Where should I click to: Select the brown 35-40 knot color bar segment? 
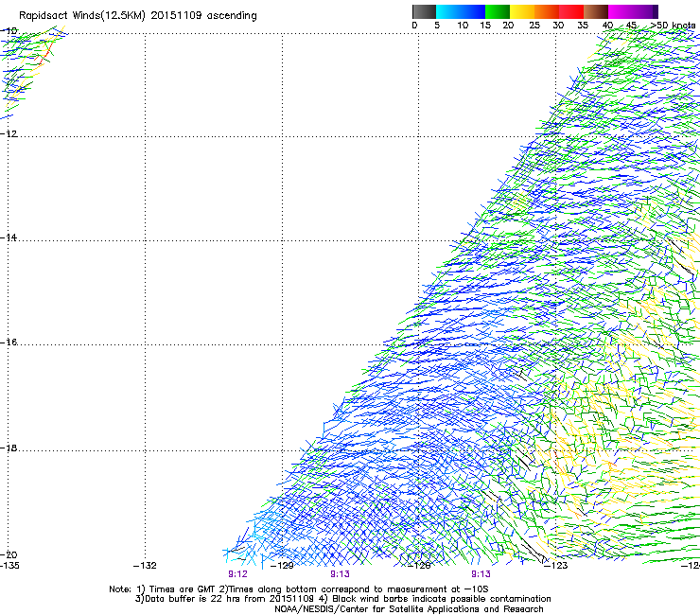coord(596,11)
